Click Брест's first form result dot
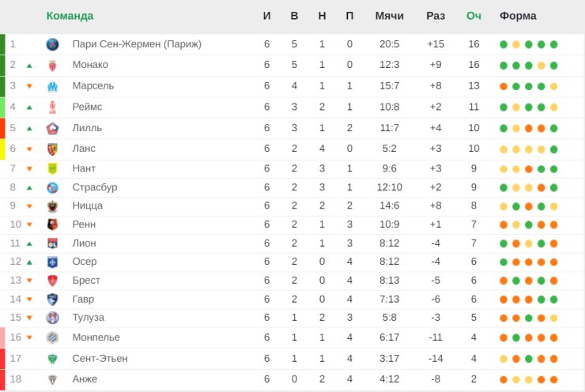The image size is (585, 392). 504,281
